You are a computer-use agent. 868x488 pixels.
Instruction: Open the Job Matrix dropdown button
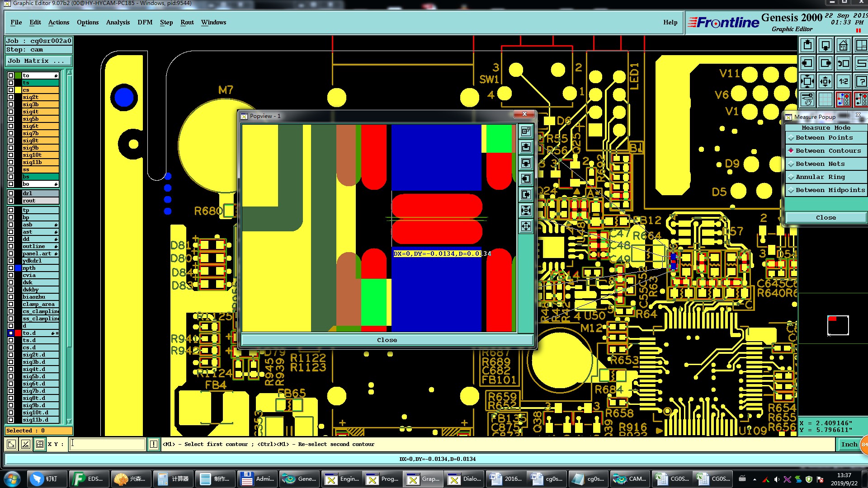[x=38, y=61]
